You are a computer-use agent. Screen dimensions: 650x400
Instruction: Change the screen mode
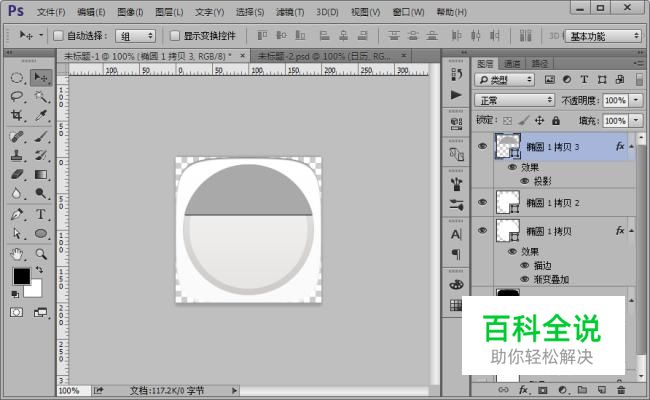click(40, 312)
